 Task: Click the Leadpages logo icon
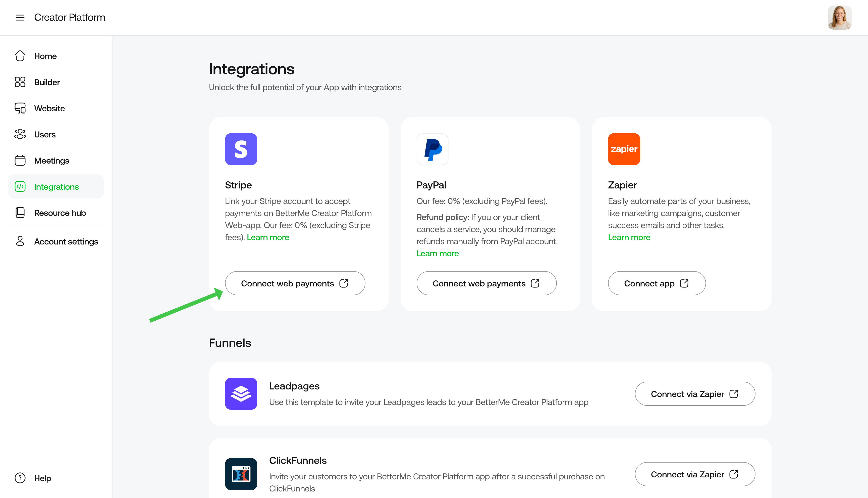tap(241, 394)
